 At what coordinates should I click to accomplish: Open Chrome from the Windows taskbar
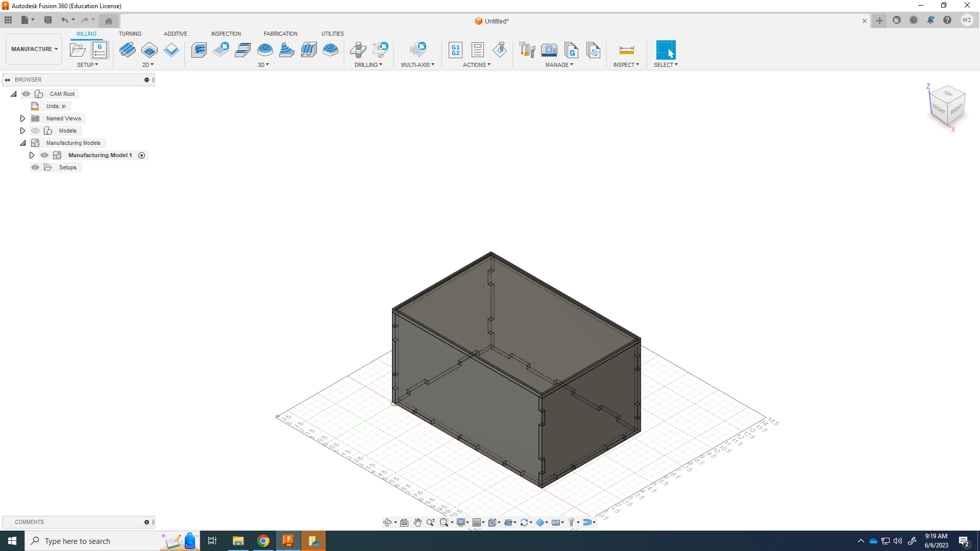pos(263,541)
